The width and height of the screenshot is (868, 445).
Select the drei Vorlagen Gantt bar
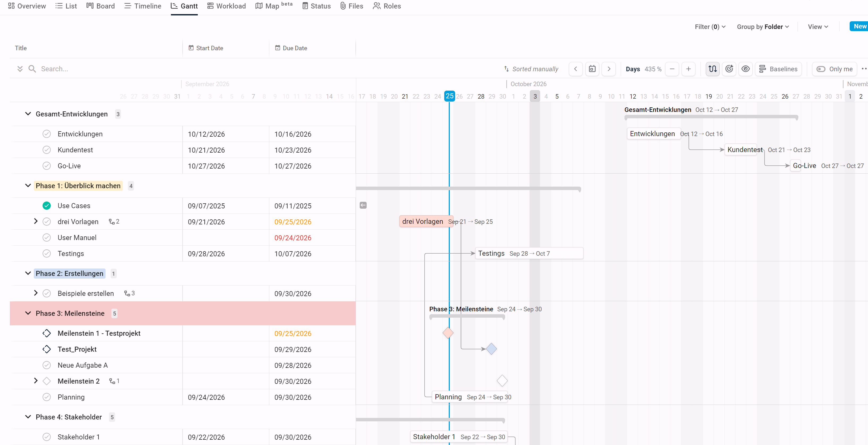426,221
